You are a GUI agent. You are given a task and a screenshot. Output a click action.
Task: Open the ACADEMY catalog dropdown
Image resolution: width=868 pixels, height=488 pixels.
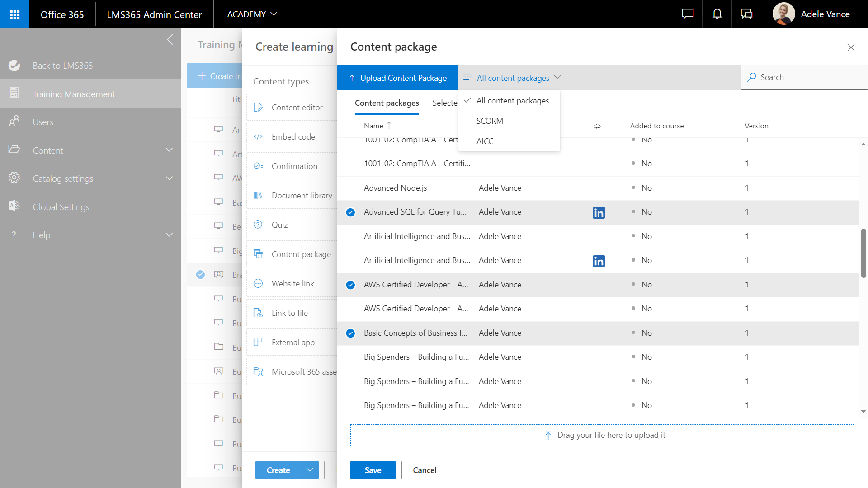click(252, 14)
